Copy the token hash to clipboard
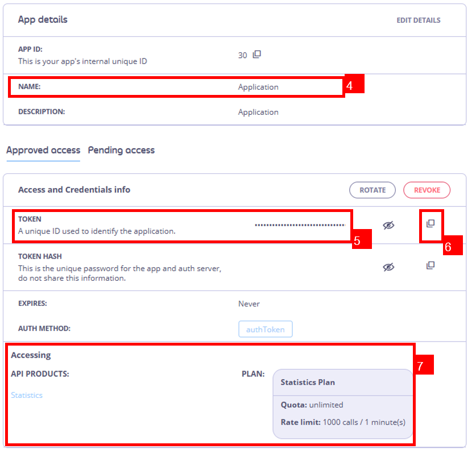Screen dimensions: 476x453 [x=431, y=265]
